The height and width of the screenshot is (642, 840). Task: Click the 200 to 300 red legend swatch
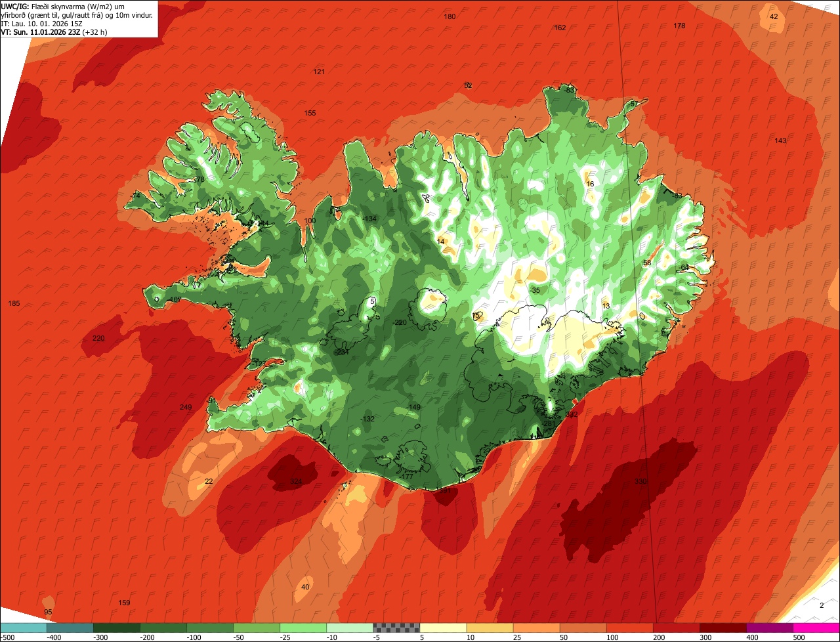(676, 628)
